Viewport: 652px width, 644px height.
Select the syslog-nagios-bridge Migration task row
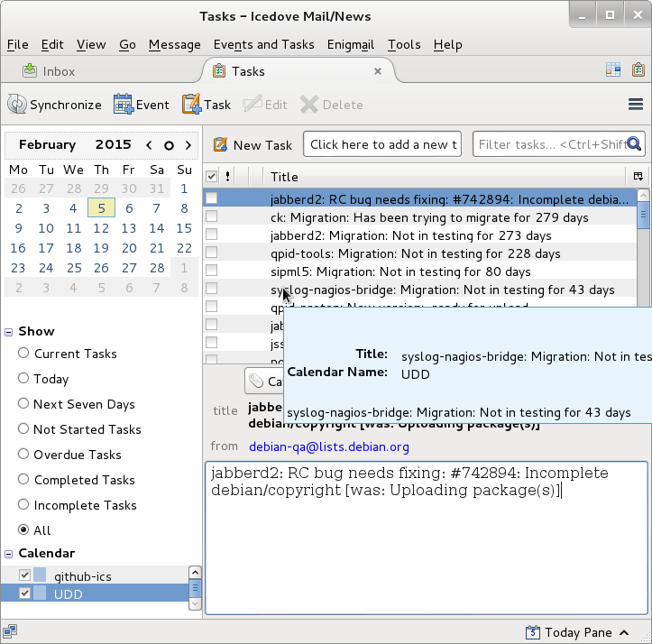pos(419,290)
